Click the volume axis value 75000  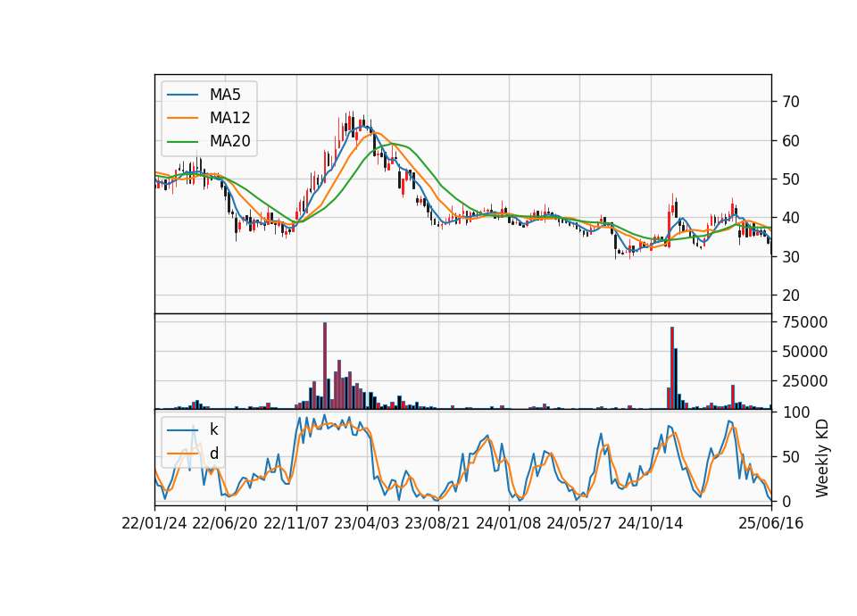pos(804,322)
